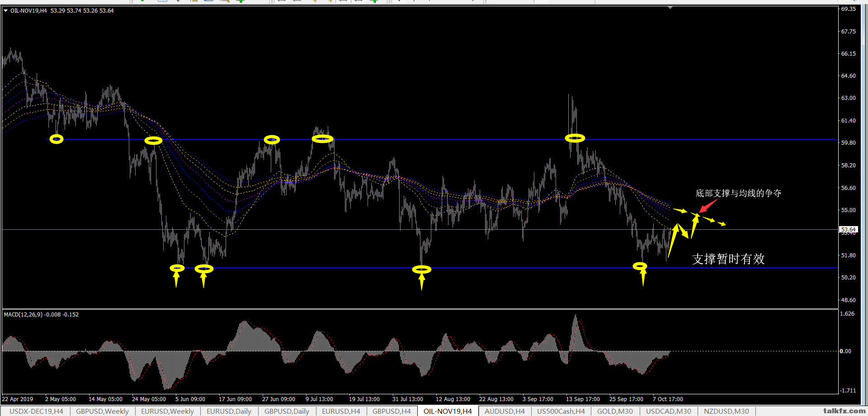This screenshot has width=868, height=416.
Task: Click the 17 Jun 09:00 time label
Action: (235, 399)
